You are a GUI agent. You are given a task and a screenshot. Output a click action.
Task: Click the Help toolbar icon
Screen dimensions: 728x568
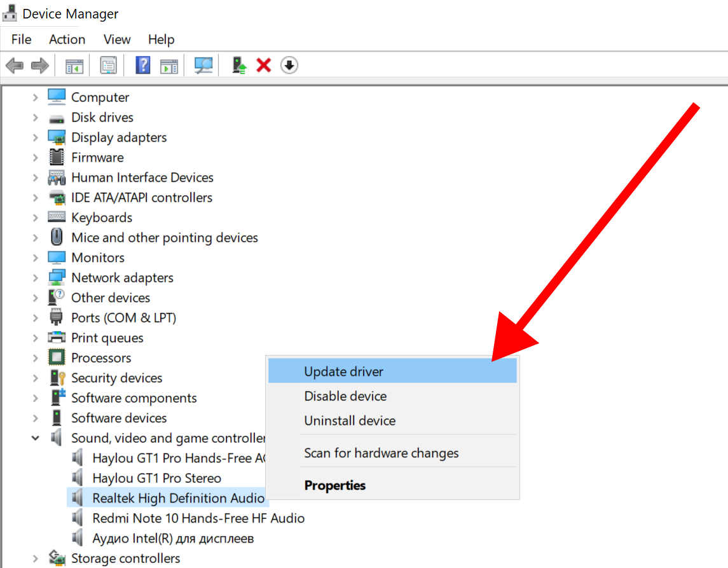141,65
